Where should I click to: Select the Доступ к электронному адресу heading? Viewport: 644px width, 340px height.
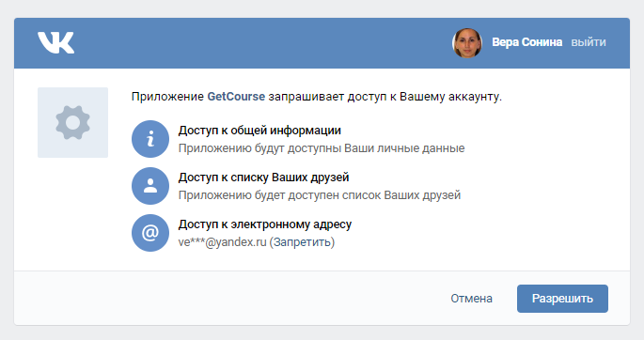click(265, 224)
